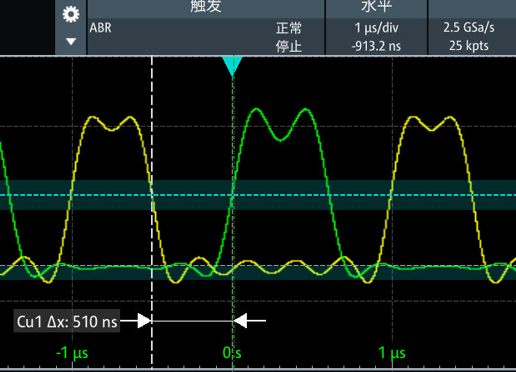The width and height of the screenshot is (516, 372).
Task: Expand the dropdown arrow below the gear
Action: 71,41
